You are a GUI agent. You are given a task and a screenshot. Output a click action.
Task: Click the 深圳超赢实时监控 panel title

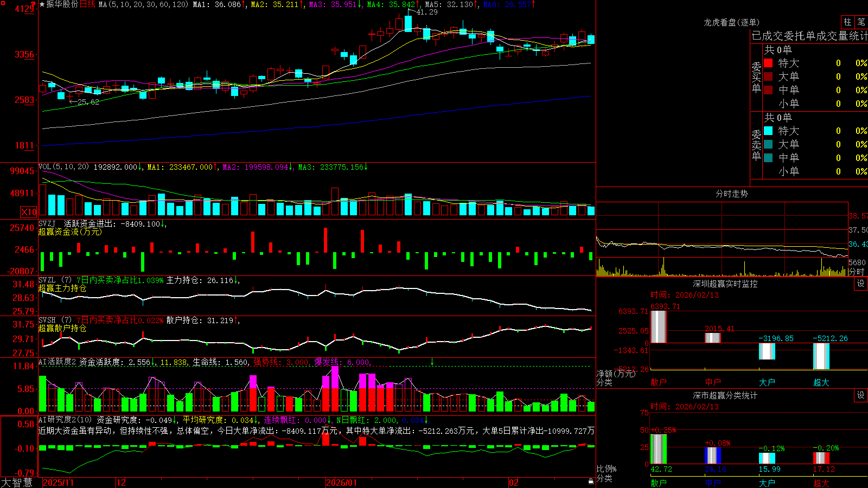click(x=725, y=284)
